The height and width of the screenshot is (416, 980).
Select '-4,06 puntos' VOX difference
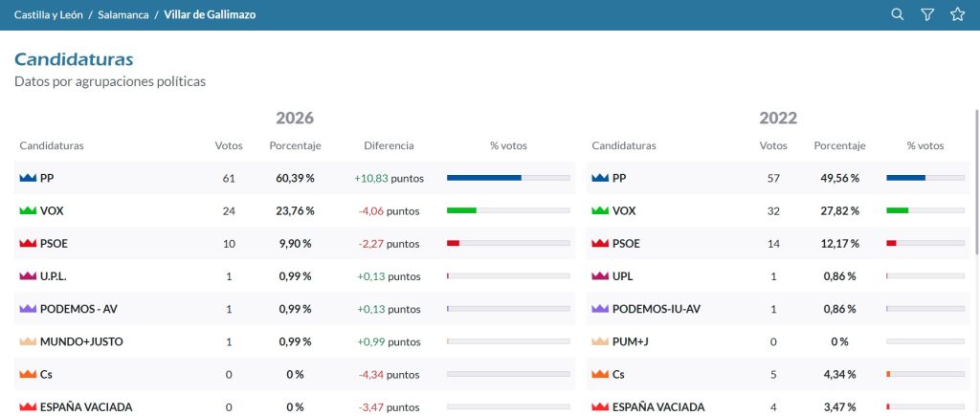coord(389,211)
